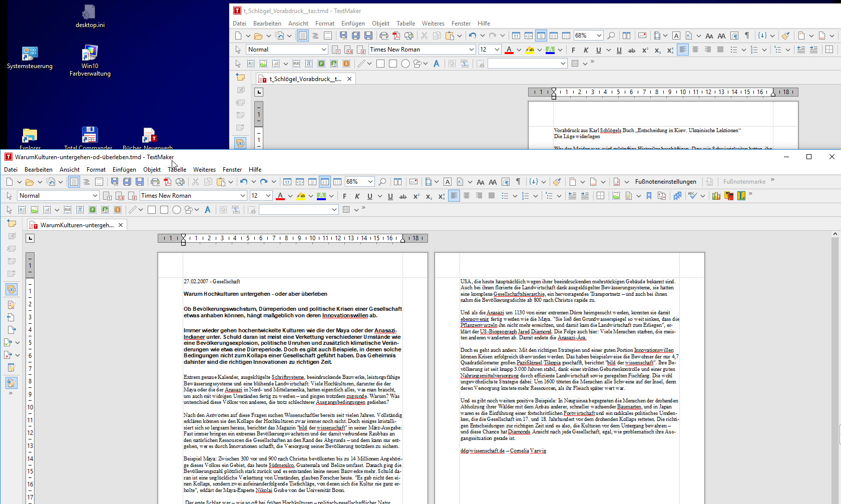Toggle italic K in WarumKulturen window
Image resolution: width=841 pixels, height=504 pixels.
[x=357, y=196]
